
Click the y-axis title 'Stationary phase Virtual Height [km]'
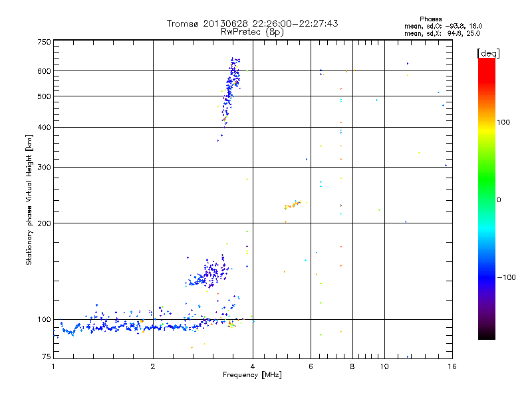click(x=29, y=200)
